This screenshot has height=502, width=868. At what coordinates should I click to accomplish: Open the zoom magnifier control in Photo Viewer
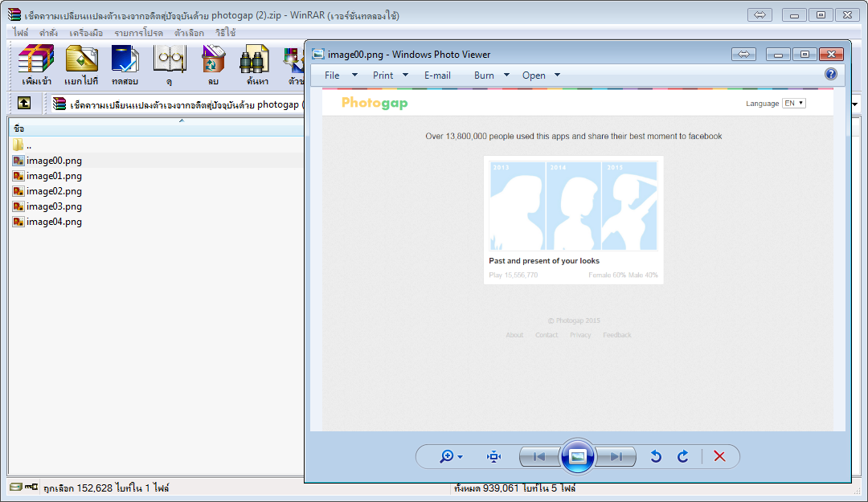(x=451, y=456)
